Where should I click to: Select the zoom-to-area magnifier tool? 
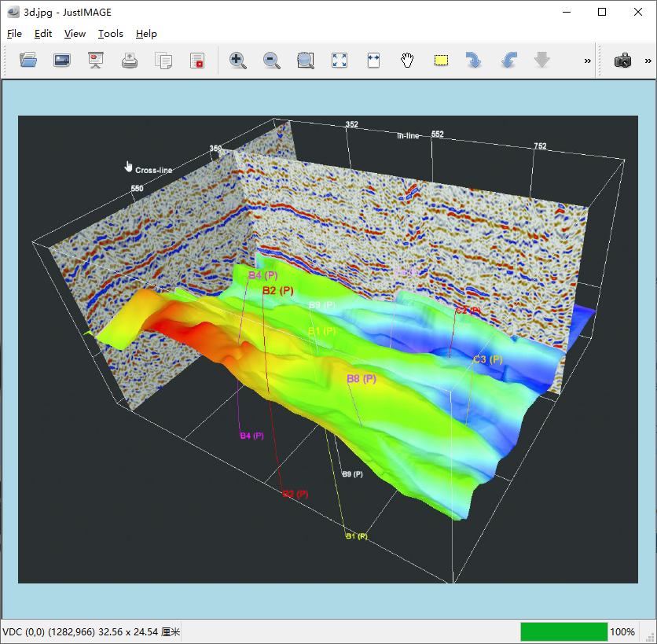(306, 61)
